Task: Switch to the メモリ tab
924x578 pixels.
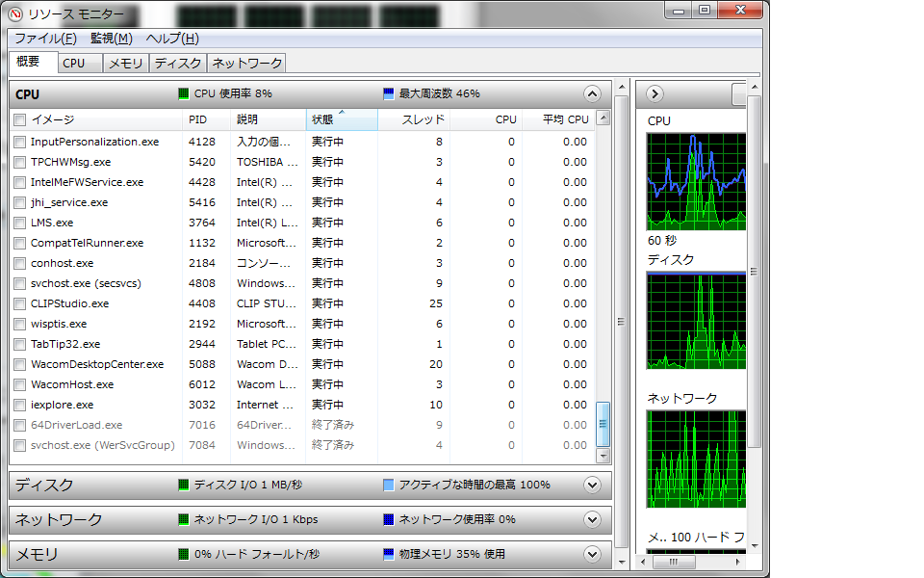Action: (126, 64)
